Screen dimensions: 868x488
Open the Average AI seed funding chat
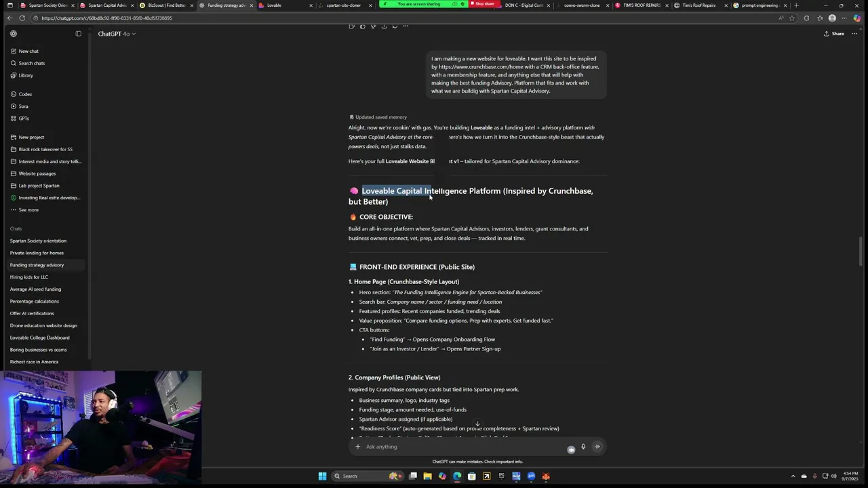35,289
